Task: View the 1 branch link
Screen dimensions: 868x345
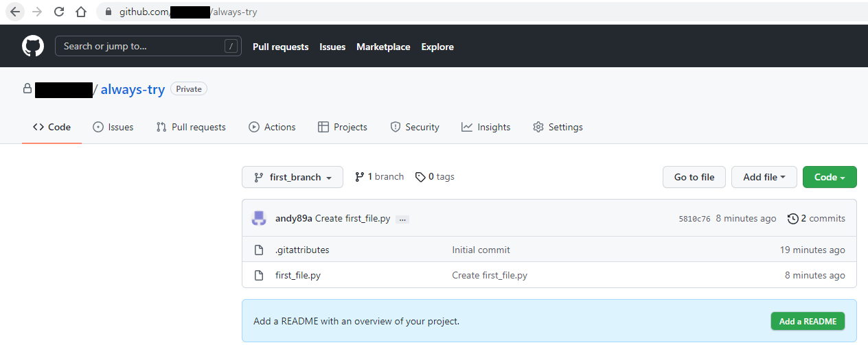Action: pos(379,176)
